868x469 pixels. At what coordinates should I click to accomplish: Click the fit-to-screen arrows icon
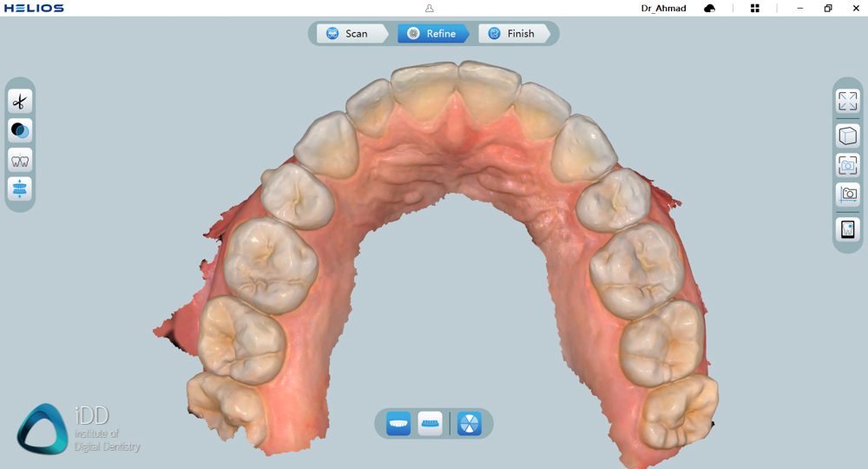[x=847, y=101]
